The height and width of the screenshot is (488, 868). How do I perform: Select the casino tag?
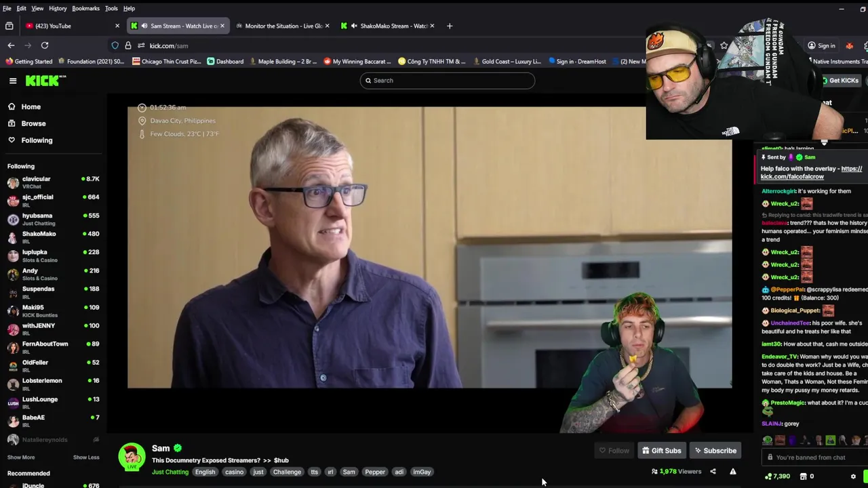point(234,472)
